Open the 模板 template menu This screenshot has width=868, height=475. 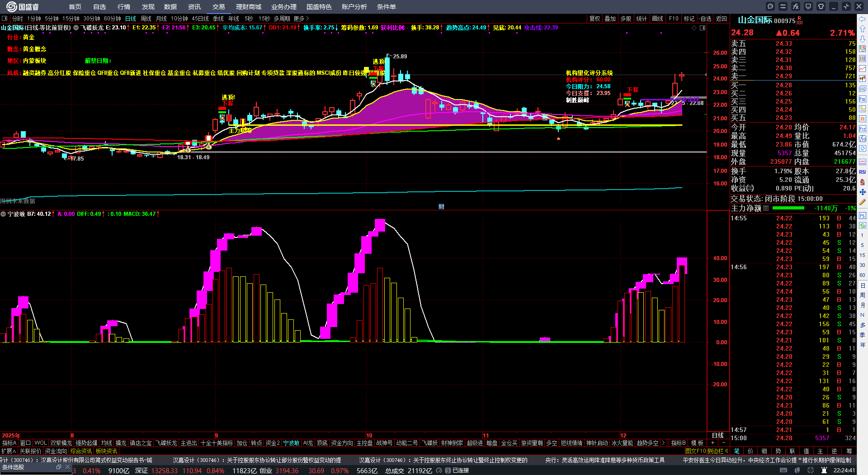[697, 443]
